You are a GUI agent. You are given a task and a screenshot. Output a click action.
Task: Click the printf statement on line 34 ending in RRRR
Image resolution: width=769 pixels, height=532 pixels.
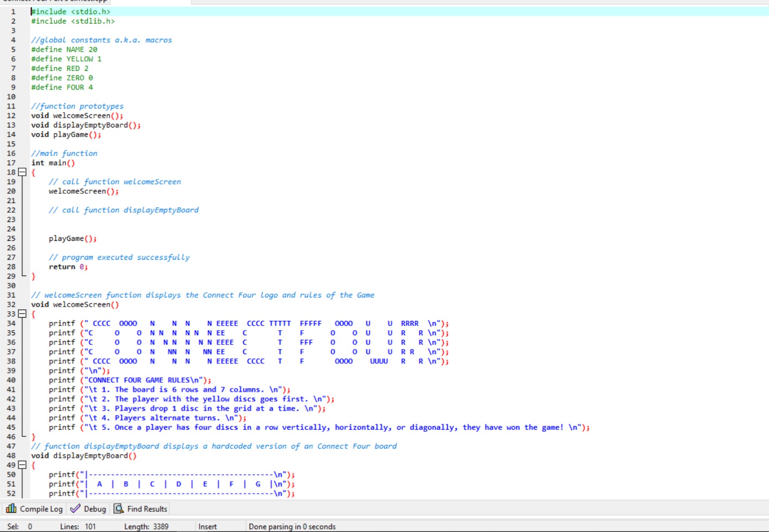[x=249, y=323]
